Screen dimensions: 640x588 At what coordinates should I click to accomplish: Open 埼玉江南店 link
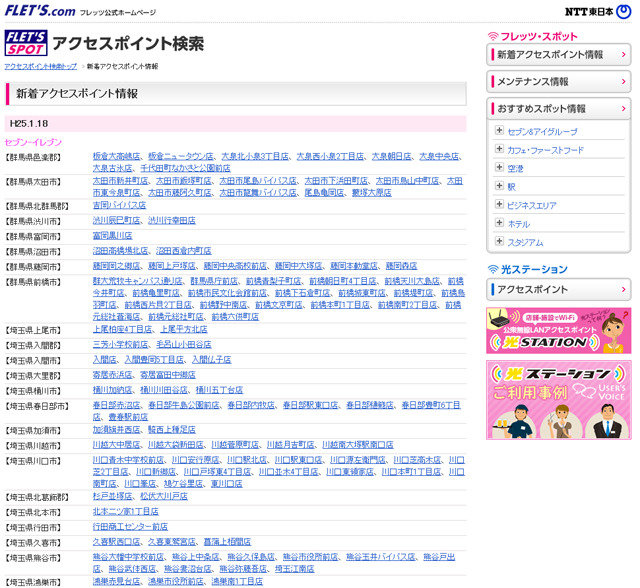pos(295,569)
